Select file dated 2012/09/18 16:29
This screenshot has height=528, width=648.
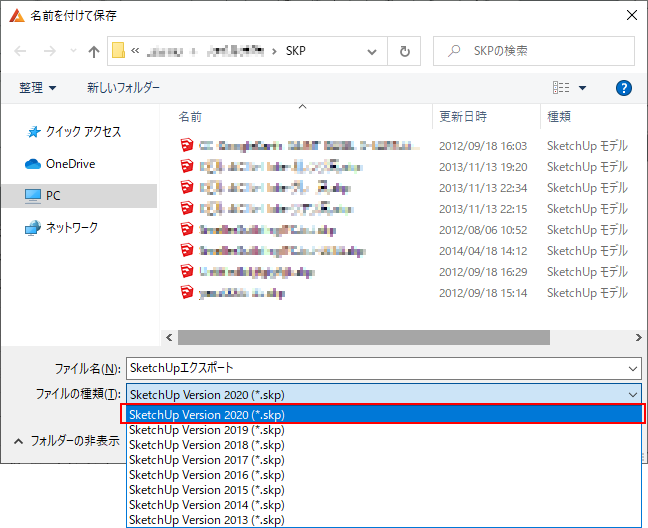(x=403, y=272)
